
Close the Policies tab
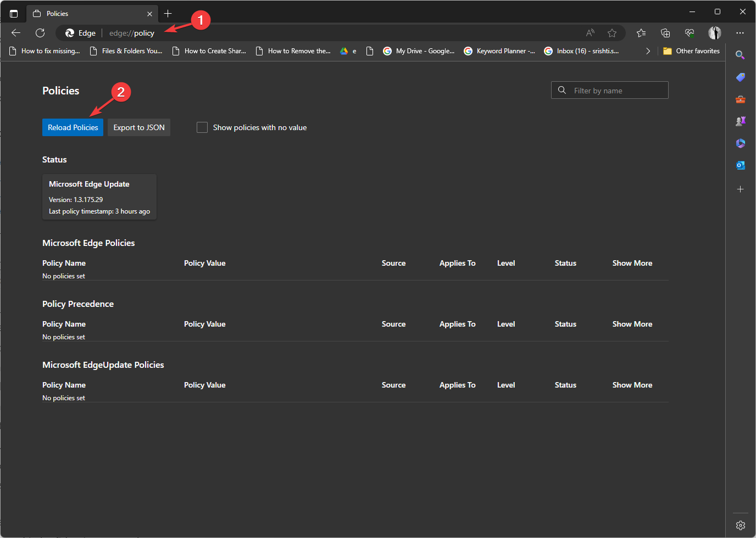point(149,14)
